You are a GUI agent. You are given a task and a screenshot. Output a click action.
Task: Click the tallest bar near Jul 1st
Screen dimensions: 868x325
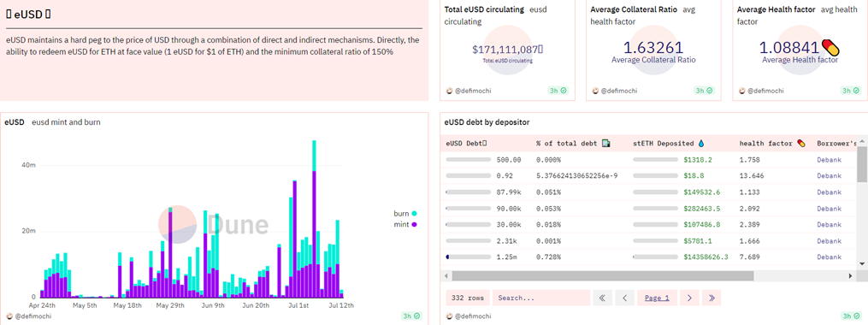[x=314, y=218]
